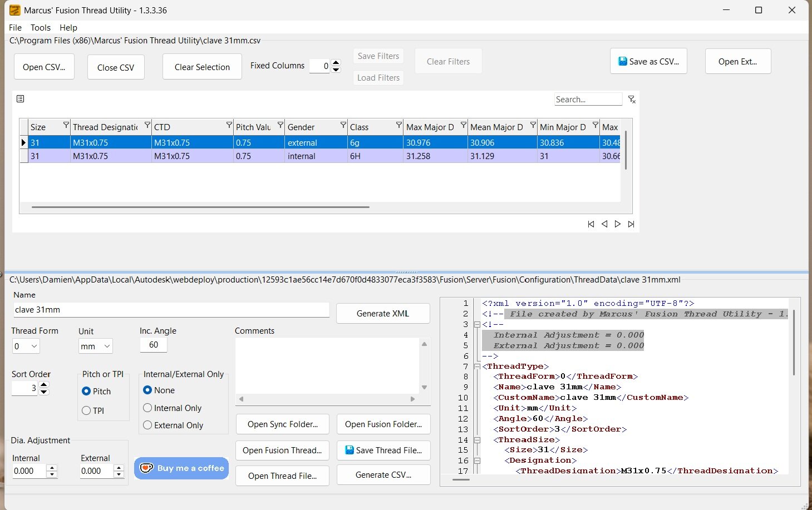
Task: Click inside the Comments text box
Action: click(x=327, y=365)
